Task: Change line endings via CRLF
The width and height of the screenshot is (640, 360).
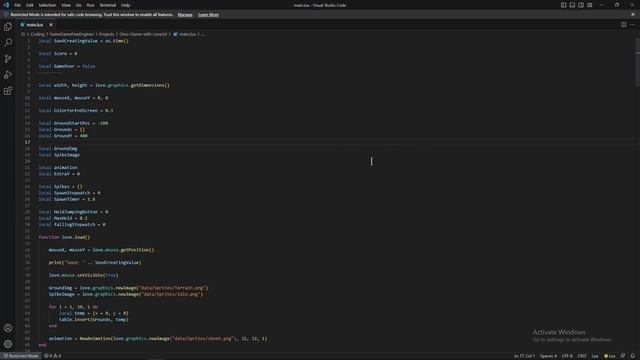Action: point(582,356)
